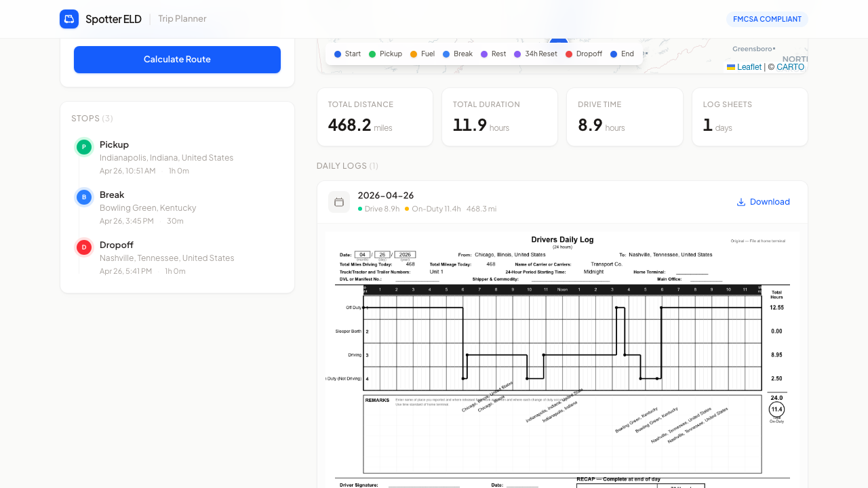Image resolution: width=868 pixels, height=488 pixels.
Task: Click the Drive Time 8.9 hours value
Action: 601,125
